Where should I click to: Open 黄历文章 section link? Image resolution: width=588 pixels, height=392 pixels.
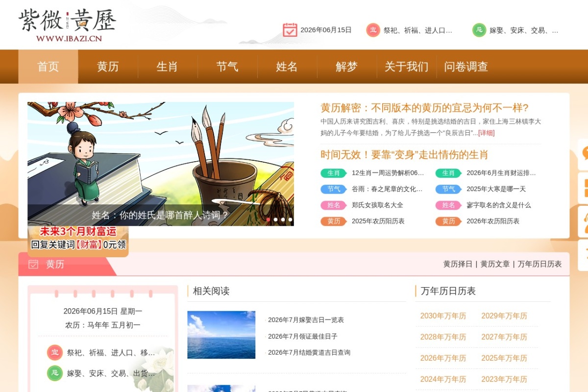pyautogui.click(x=495, y=264)
